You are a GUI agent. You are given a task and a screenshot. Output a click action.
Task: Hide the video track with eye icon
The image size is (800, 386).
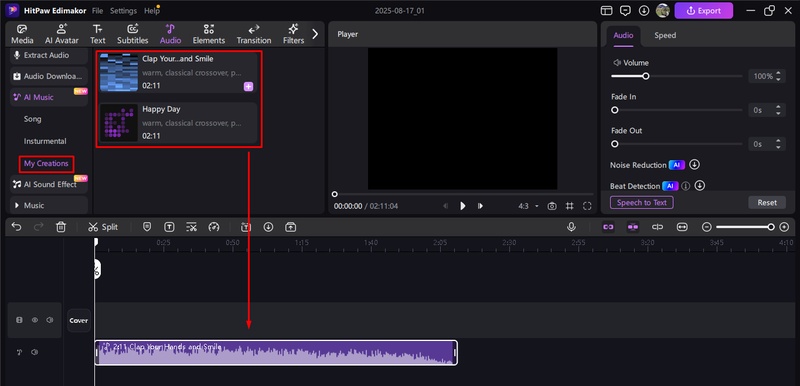(x=35, y=320)
